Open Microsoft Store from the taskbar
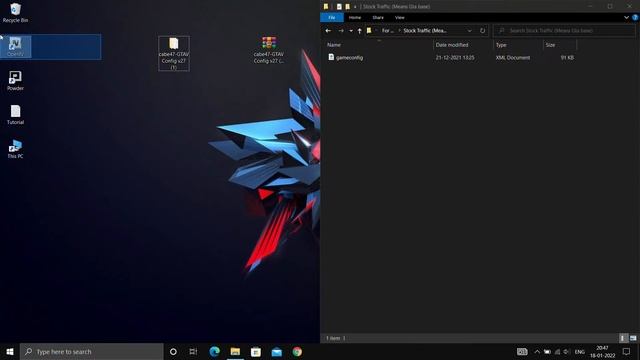Image resolution: width=640 pixels, height=360 pixels. (x=256, y=351)
